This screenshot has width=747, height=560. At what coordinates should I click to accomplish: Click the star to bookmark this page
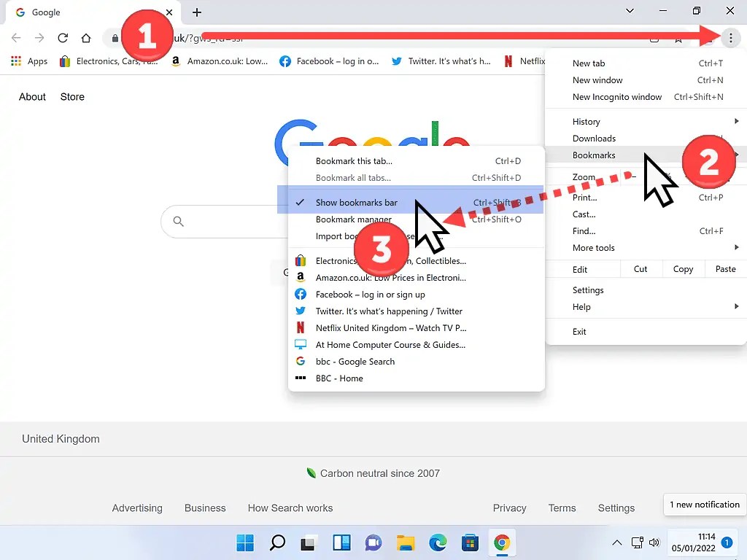coord(678,39)
